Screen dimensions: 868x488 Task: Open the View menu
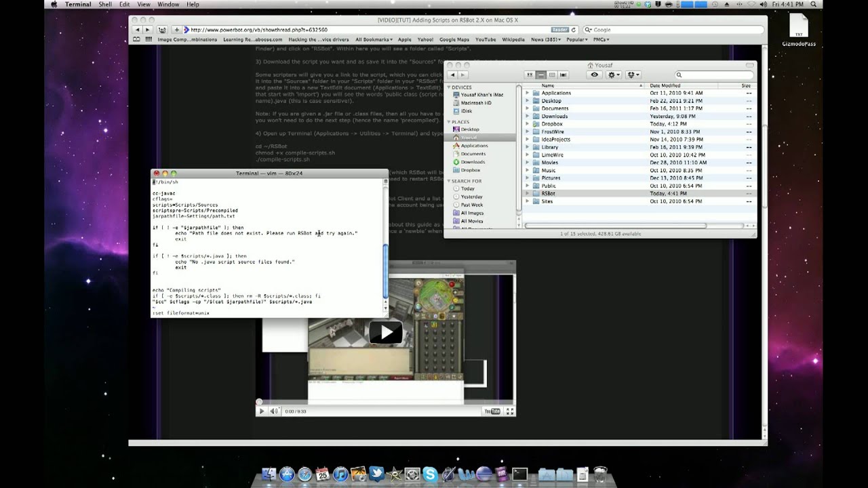point(144,4)
